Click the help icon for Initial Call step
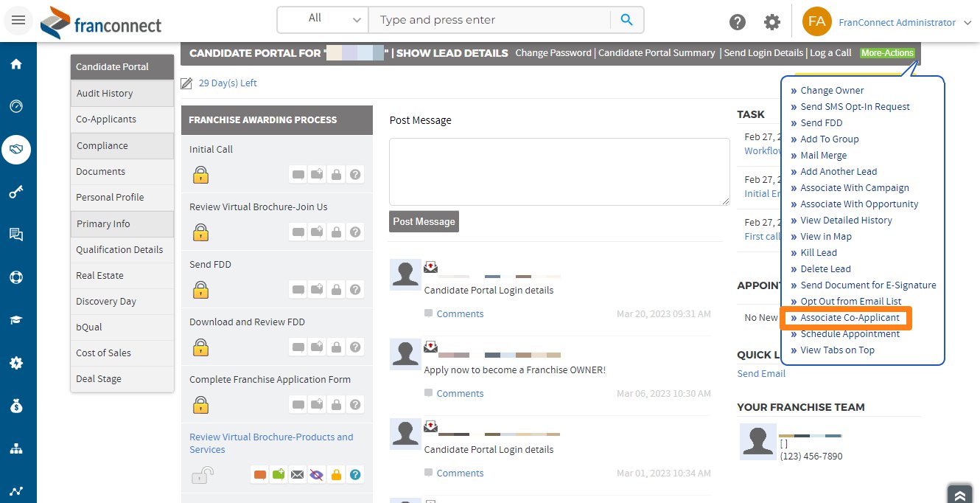 (355, 175)
